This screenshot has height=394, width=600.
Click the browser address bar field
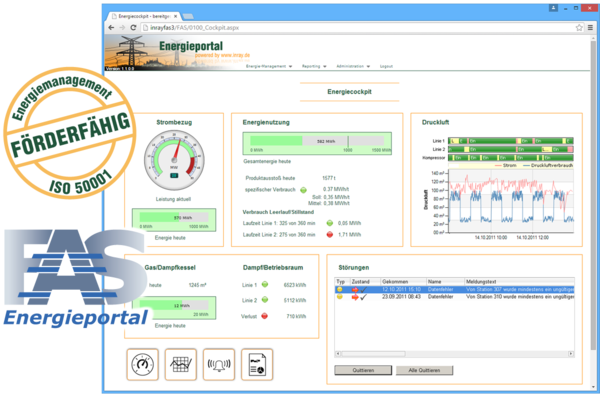(x=358, y=28)
